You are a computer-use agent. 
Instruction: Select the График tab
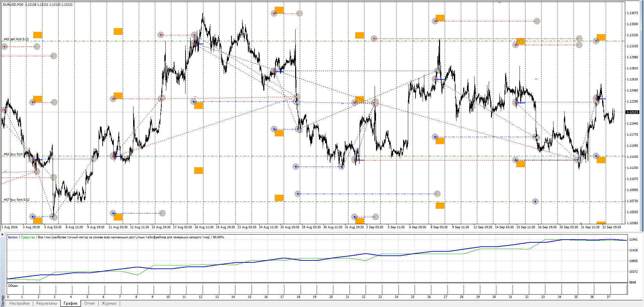click(70, 303)
